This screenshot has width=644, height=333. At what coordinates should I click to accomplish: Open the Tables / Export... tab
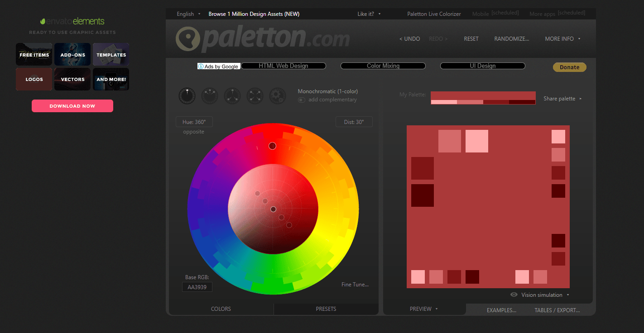click(557, 310)
